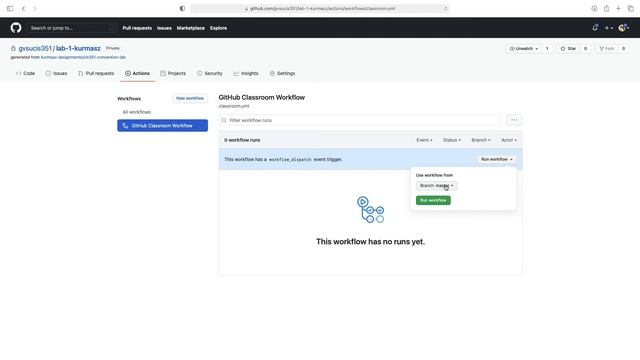
Task: Switch to the Code tab
Action: click(x=25, y=73)
